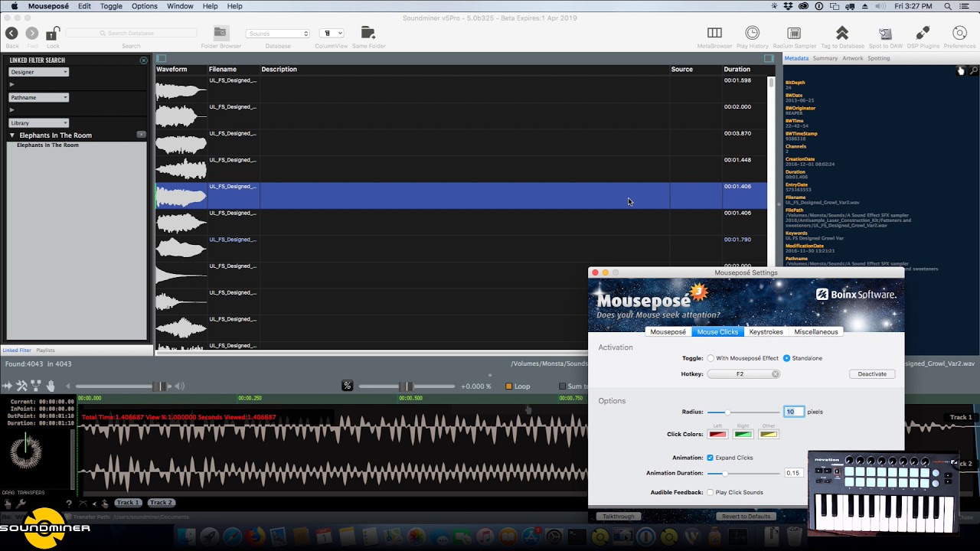Open Soundminer Preferences
The height and width of the screenshot is (551, 980).
point(959,33)
